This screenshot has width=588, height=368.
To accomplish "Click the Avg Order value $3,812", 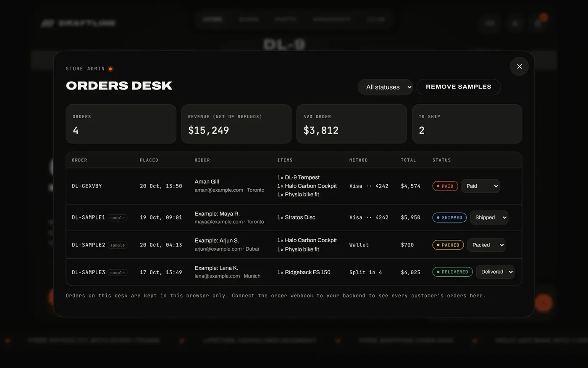I will pos(321,130).
